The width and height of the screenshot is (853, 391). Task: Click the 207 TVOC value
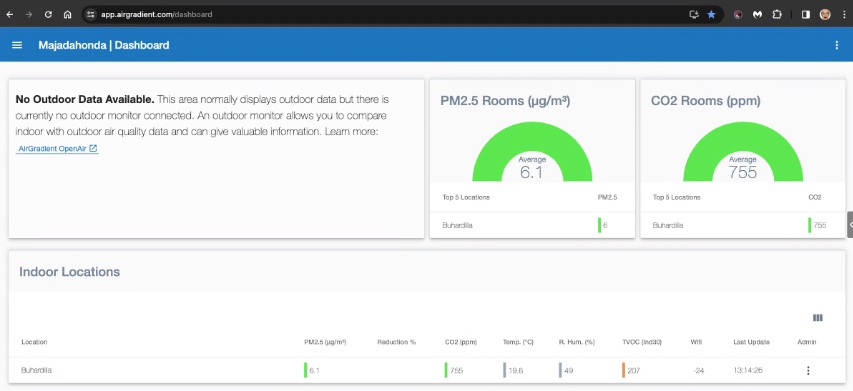[633, 370]
